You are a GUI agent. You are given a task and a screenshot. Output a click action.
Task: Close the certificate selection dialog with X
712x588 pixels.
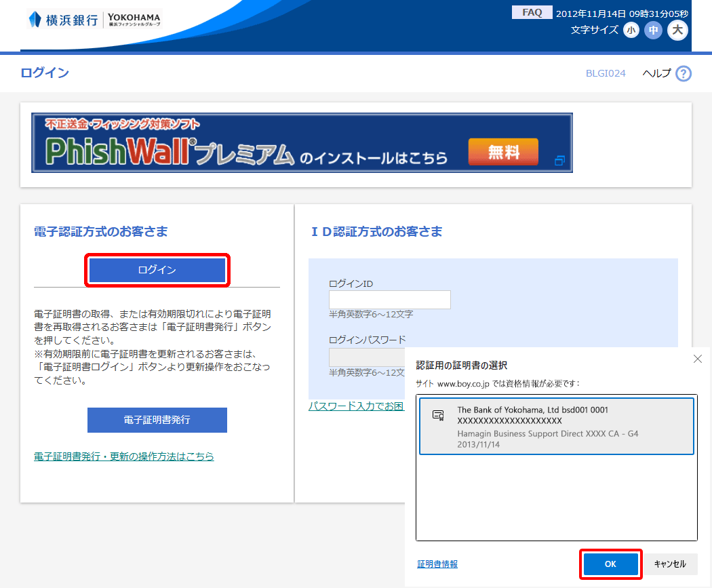pyautogui.click(x=698, y=359)
